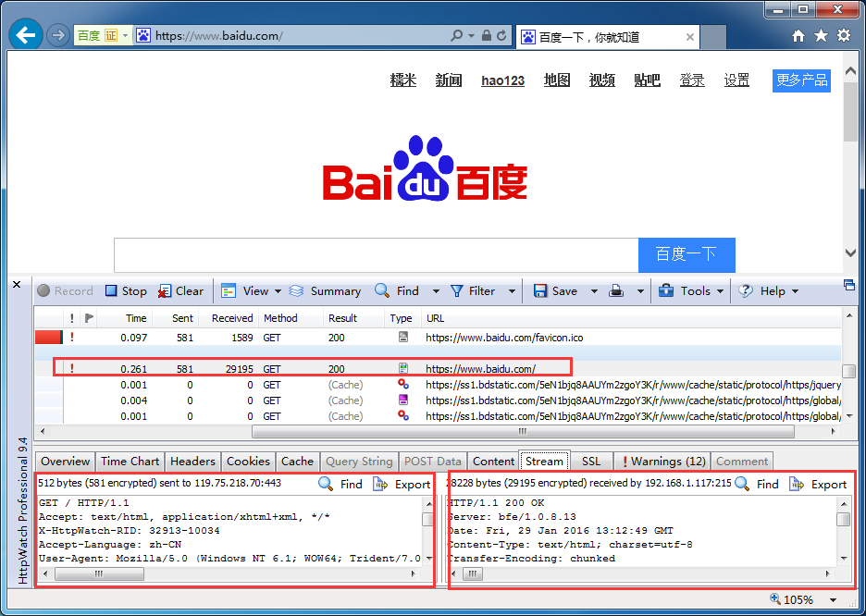Click the View toolbar button

coord(244,290)
